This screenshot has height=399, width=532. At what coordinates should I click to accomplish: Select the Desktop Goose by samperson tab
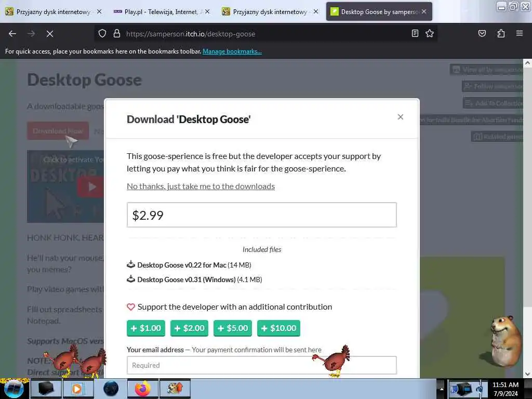pos(379,12)
